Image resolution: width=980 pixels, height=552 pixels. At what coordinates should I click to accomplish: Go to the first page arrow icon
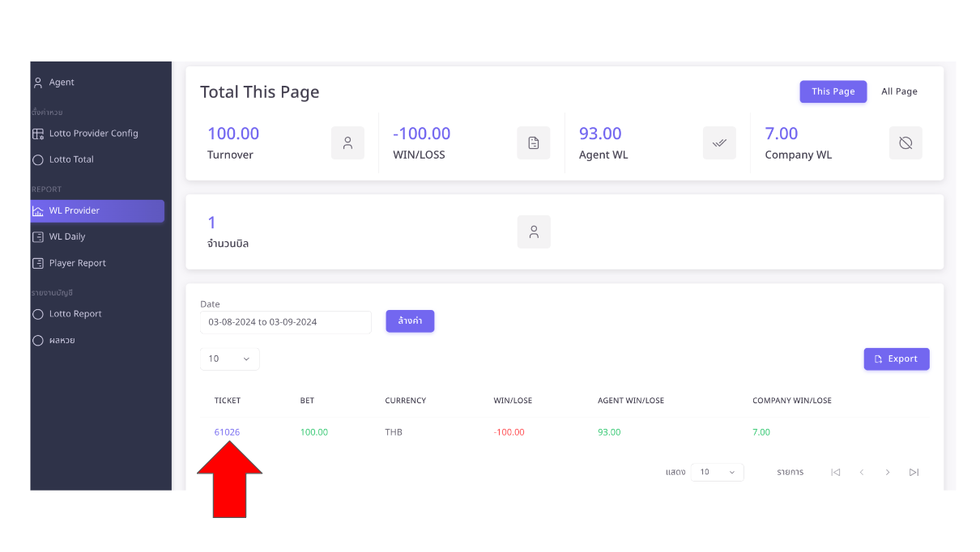pyautogui.click(x=835, y=473)
